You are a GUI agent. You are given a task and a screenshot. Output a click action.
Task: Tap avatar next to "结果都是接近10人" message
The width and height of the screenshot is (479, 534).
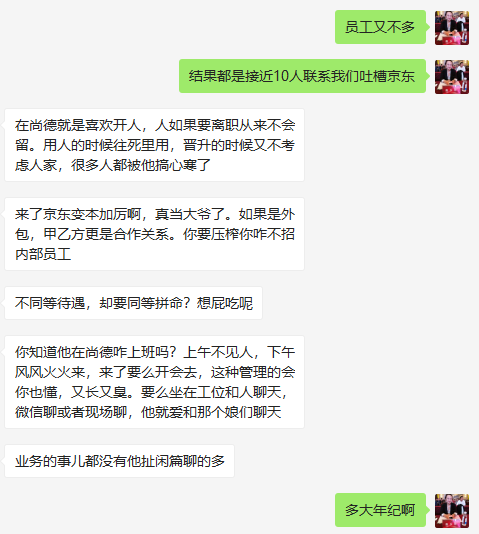click(452, 77)
